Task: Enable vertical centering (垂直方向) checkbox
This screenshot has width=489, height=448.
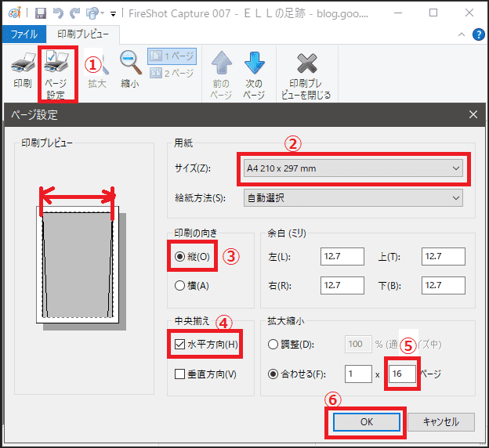Action: [x=181, y=374]
